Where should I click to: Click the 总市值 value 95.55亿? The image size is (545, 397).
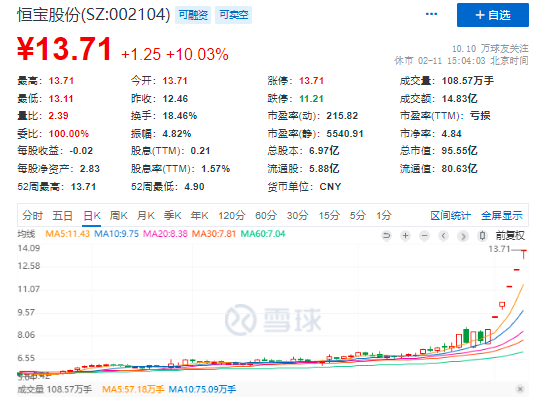coord(459,151)
